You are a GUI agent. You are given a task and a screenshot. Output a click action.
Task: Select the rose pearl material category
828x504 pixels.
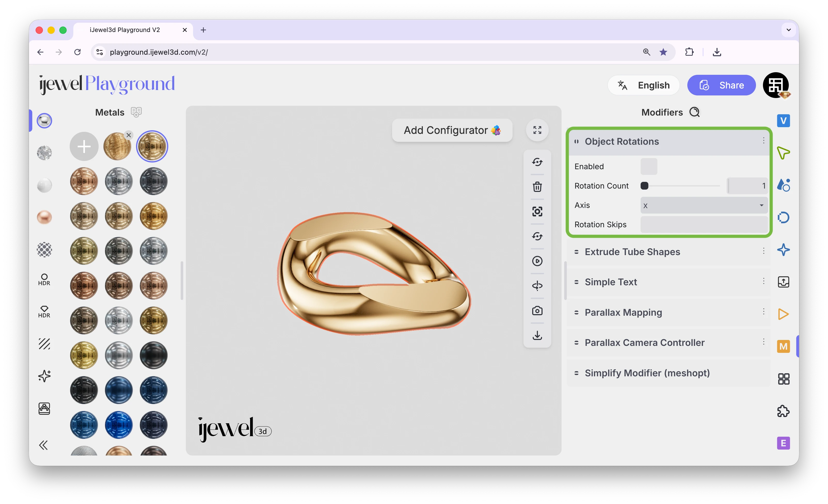tap(44, 217)
